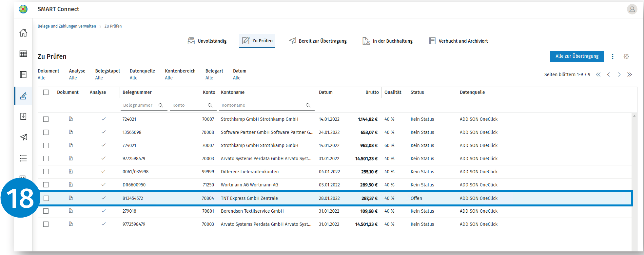Sort by the Belegnummer column header
This screenshot has height=255, width=644.
pyautogui.click(x=137, y=92)
